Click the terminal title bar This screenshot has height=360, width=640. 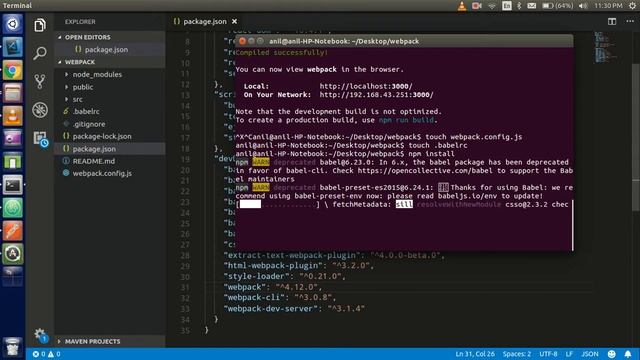pos(404,41)
